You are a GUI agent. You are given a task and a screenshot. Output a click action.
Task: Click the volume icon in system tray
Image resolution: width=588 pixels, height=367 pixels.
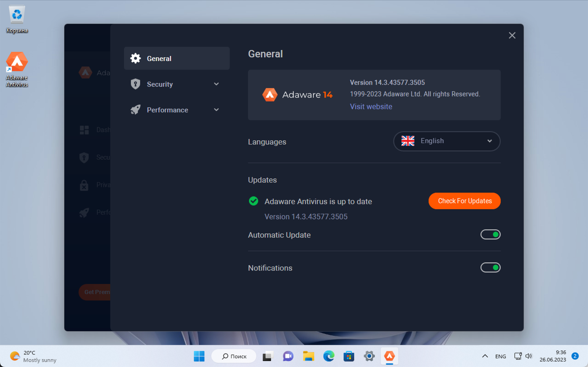[529, 356]
